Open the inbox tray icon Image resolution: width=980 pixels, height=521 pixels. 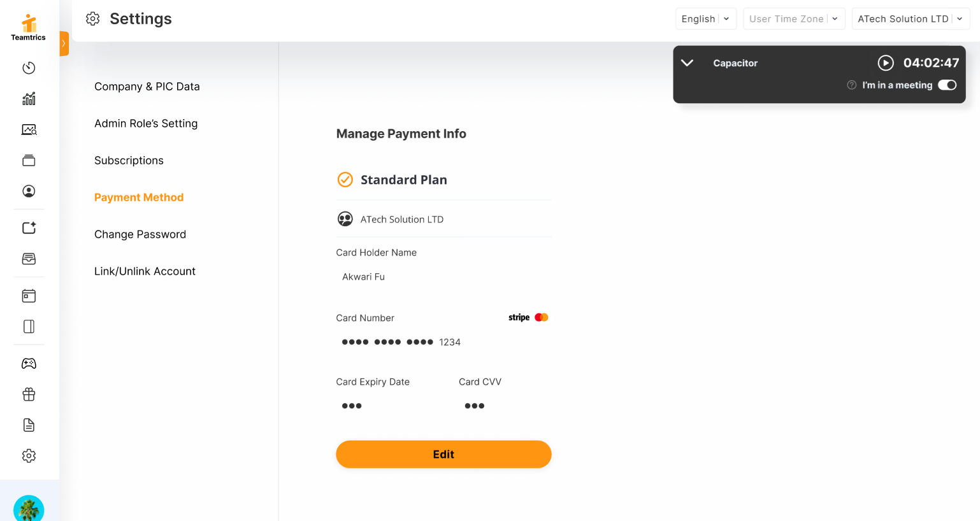29,259
